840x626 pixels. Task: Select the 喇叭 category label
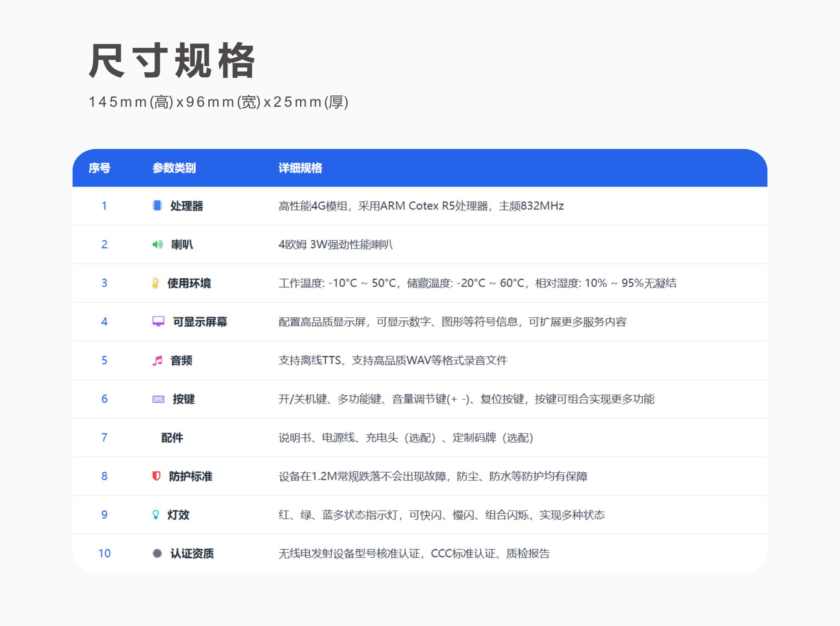point(182,245)
